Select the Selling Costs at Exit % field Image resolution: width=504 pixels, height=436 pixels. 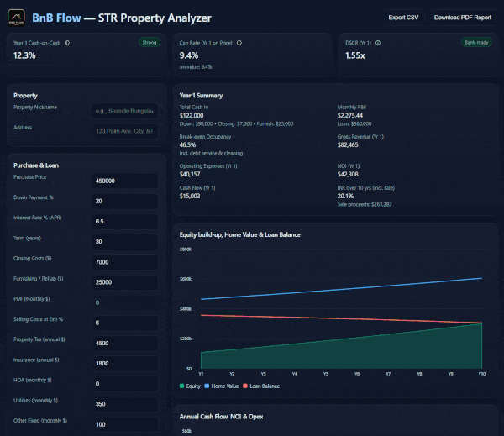pos(124,323)
